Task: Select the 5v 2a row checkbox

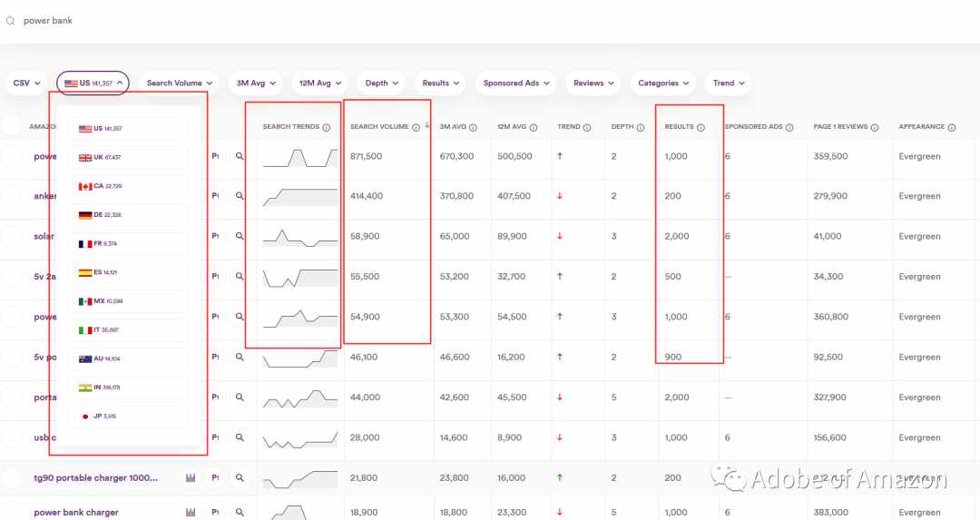Action: point(11,276)
